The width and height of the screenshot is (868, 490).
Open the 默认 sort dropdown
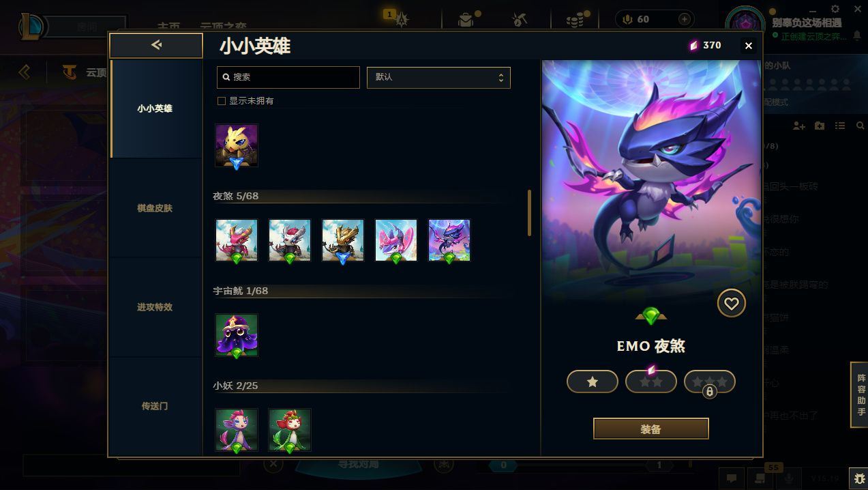point(438,77)
